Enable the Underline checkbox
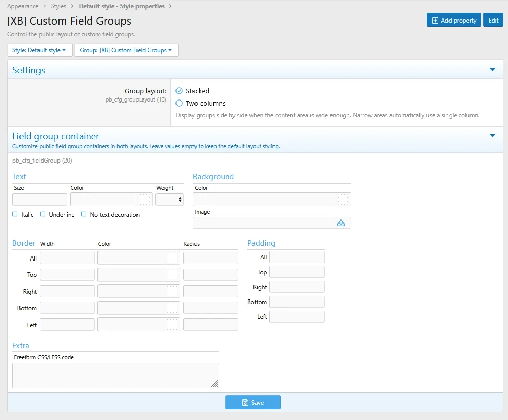Image resolution: width=508 pixels, height=420 pixels. 43,214
